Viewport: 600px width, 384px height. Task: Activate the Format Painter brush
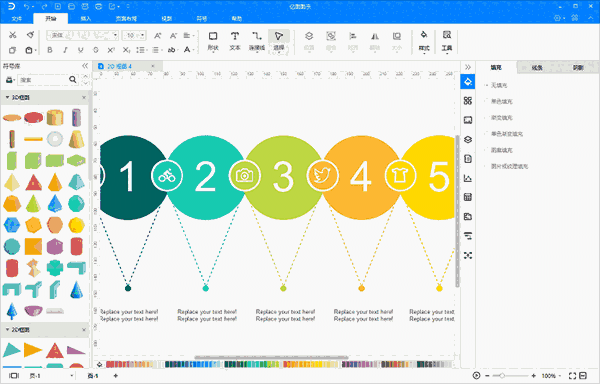coord(30,35)
